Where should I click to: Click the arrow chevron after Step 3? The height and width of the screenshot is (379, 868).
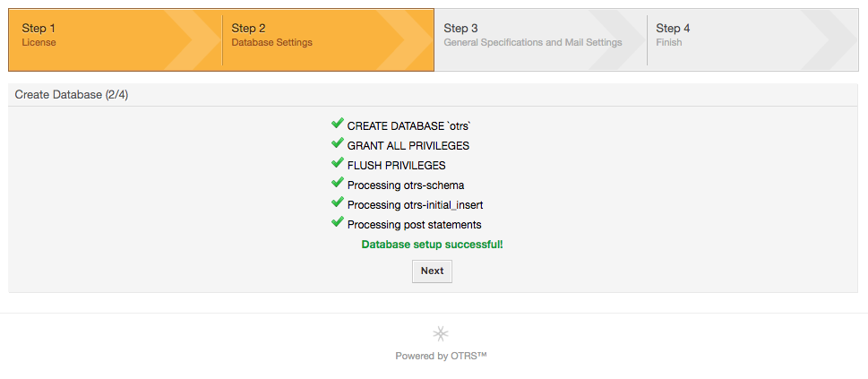coord(616,40)
